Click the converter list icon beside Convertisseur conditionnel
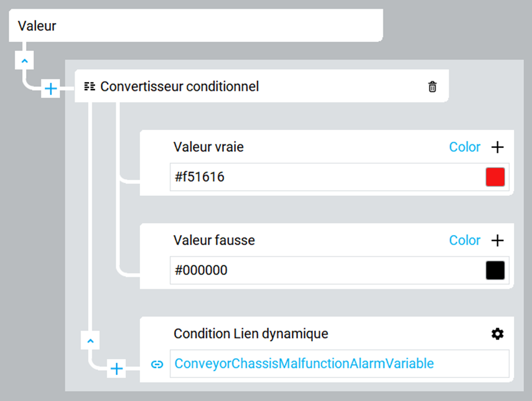The image size is (532, 401). point(90,86)
